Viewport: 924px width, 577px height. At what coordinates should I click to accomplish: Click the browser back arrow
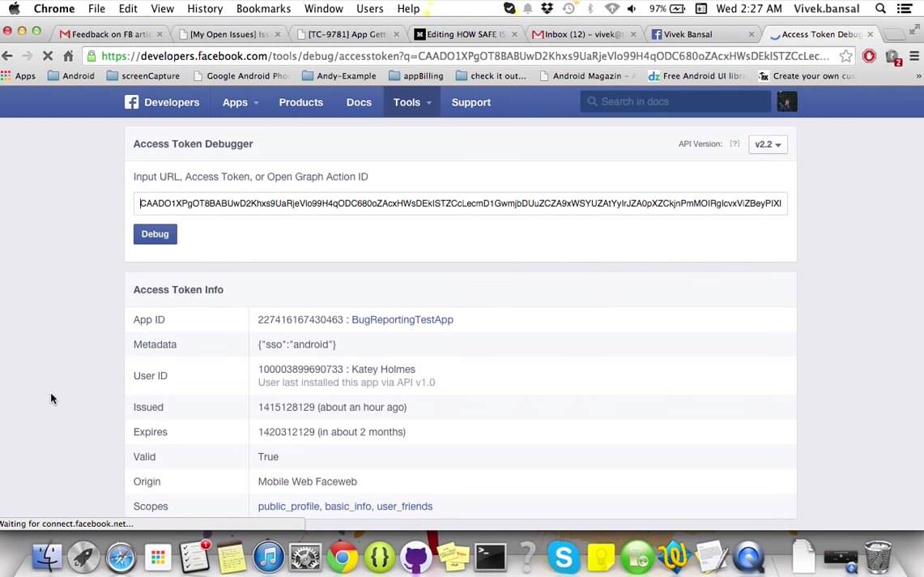click(7, 57)
